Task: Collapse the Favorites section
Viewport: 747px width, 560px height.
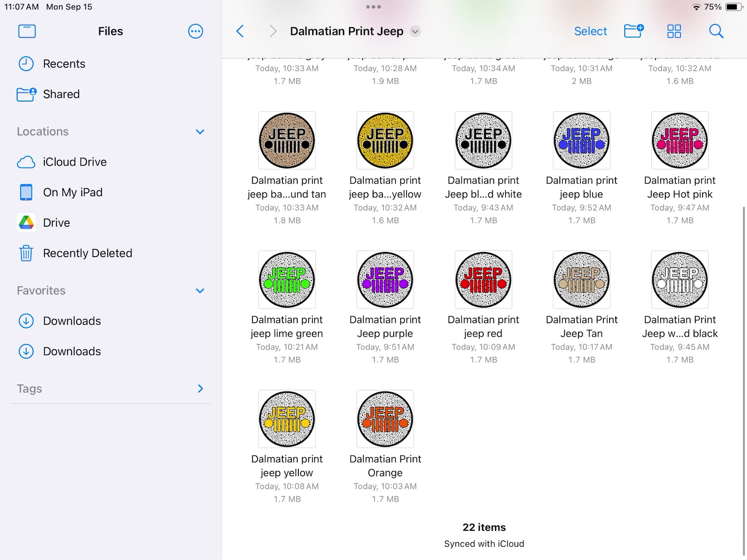Action: (200, 290)
